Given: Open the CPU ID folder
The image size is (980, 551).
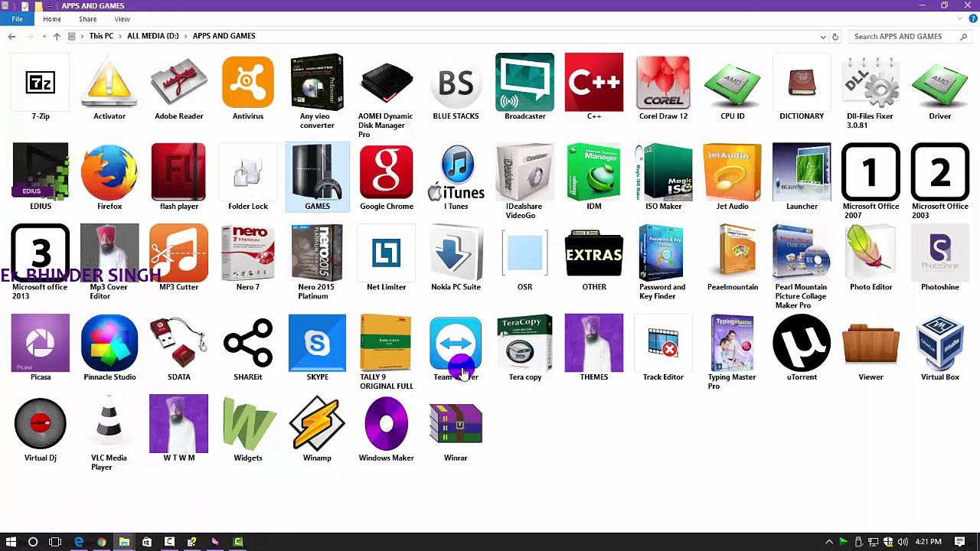Looking at the screenshot, I should pos(733,86).
